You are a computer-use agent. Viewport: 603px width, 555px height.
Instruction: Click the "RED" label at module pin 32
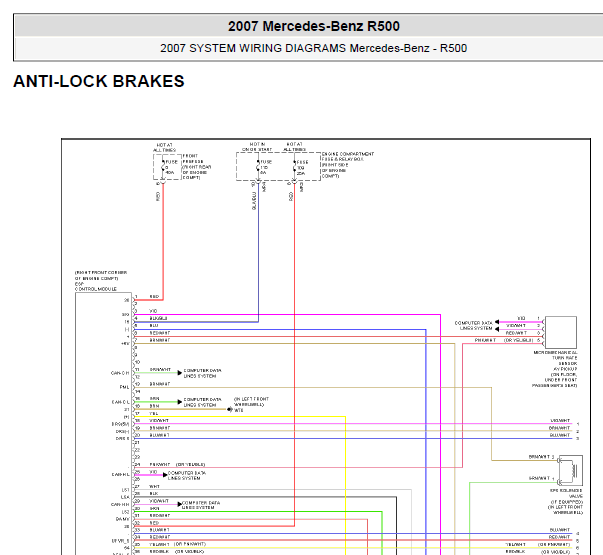tap(154, 523)
